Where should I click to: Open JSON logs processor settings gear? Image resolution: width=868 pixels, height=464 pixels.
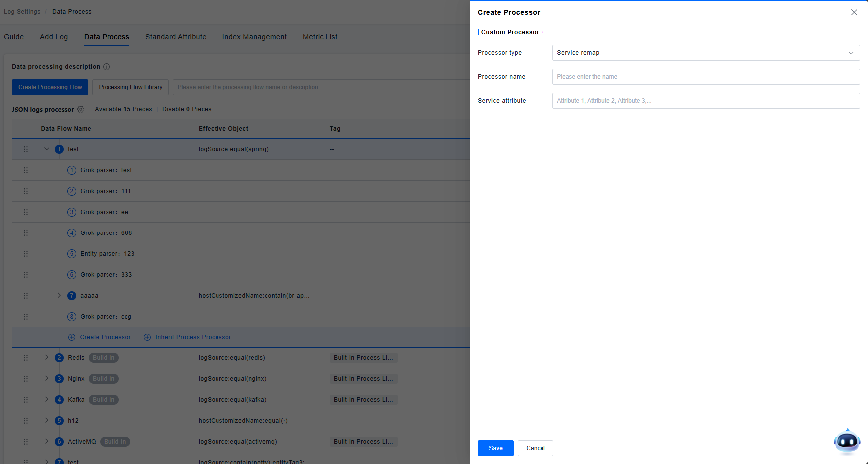coord(81,109)
